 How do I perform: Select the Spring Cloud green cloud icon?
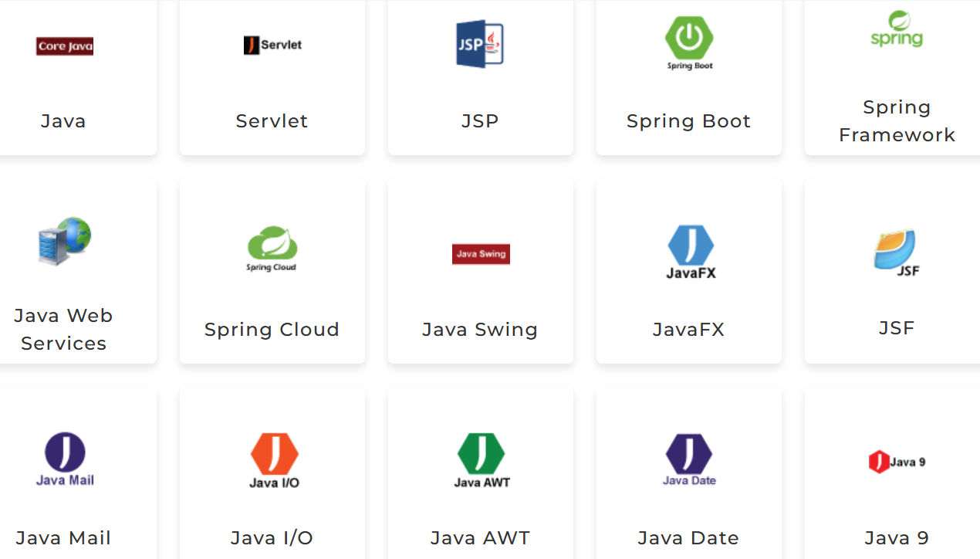click(x=272, y=249)
